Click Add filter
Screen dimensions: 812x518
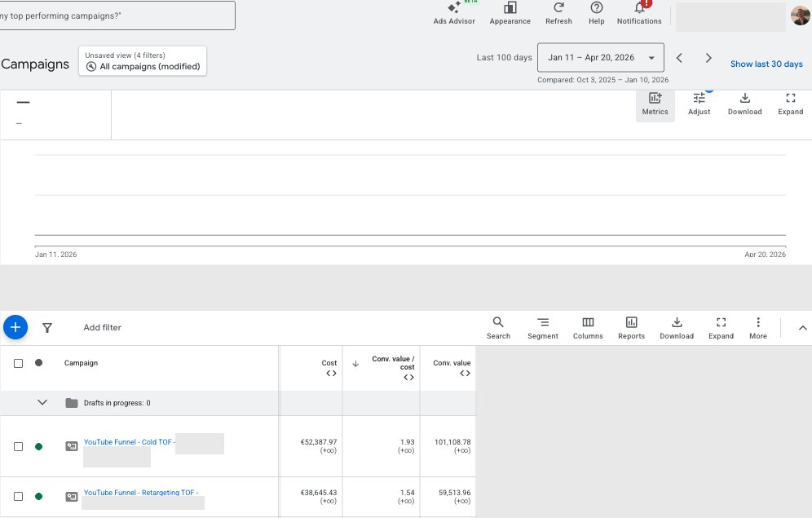click(x=102, y=327)
